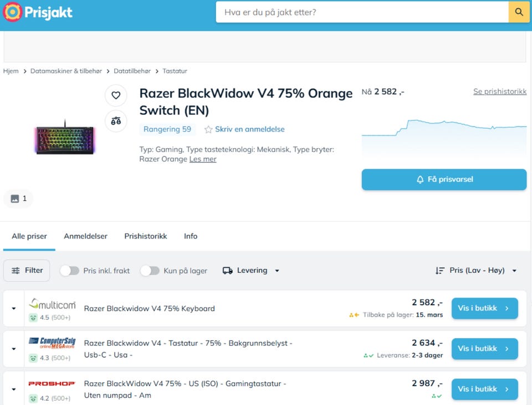Enable the 'Kun på lager' switch
Screen dimensions: 532x405
(150, 270)
